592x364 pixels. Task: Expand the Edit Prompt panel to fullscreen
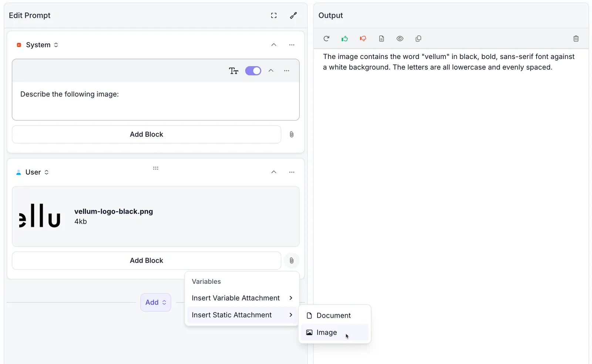pyautogui.click(x=274, y=16)
